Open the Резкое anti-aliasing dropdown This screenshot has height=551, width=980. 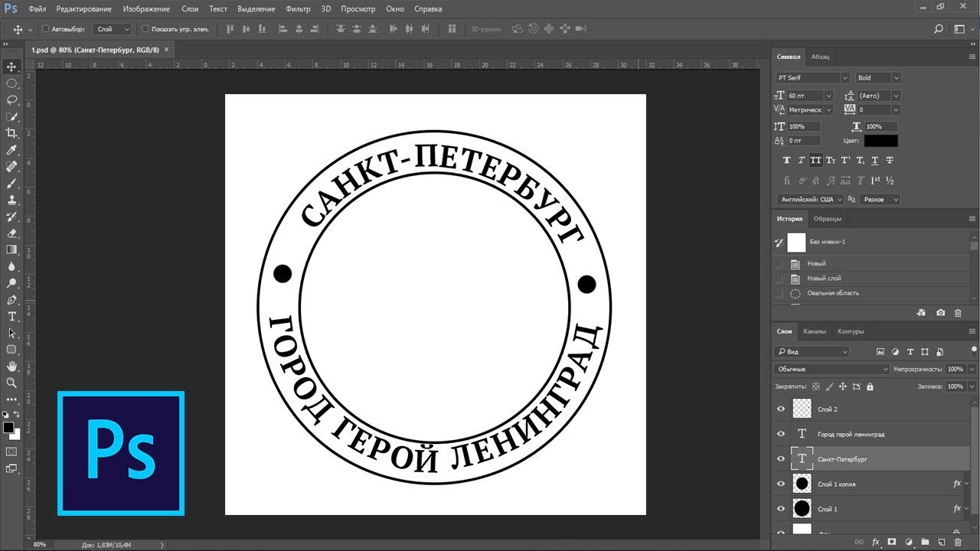(880, 199)
